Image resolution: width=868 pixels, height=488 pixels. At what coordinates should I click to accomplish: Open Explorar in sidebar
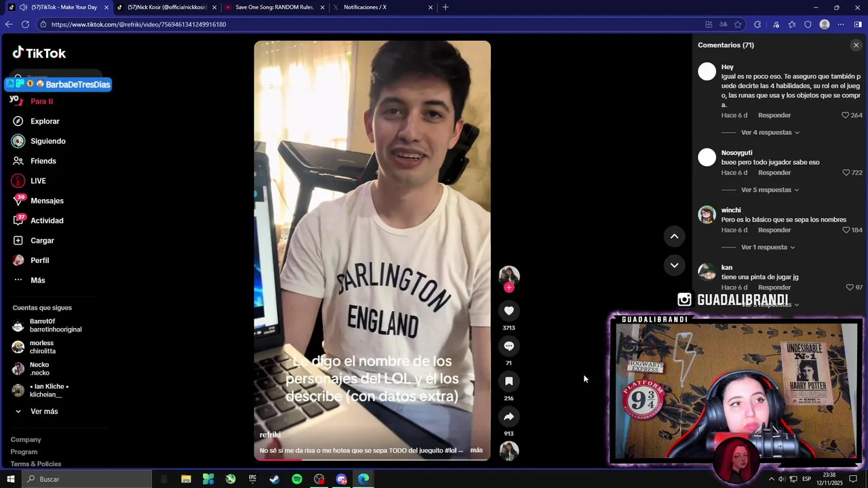pyautogui.click(x=45, y=121)
